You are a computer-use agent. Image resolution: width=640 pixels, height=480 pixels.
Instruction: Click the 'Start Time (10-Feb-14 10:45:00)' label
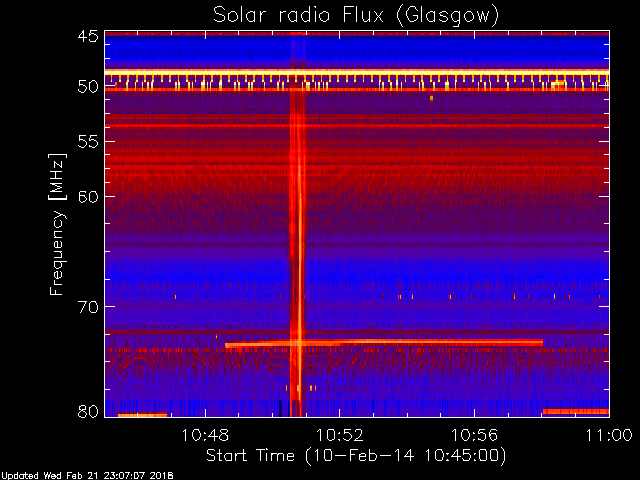(x=356, y=456)
